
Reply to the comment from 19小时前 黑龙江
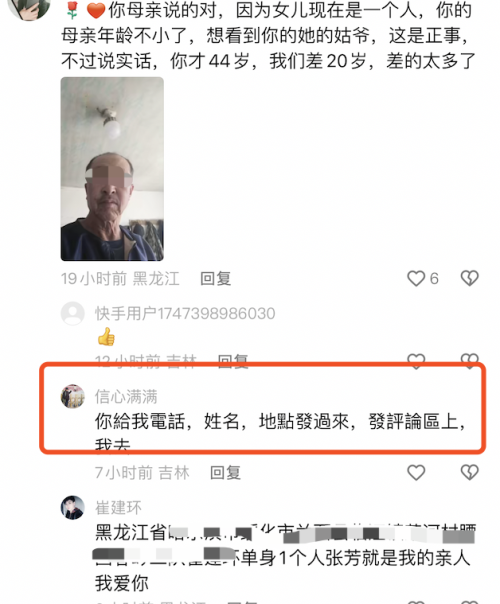216,279
